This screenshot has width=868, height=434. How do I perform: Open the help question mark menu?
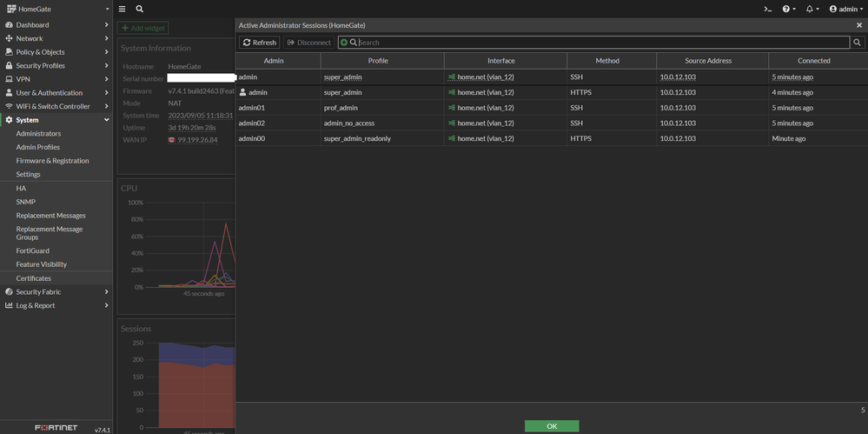coord(787,9)
